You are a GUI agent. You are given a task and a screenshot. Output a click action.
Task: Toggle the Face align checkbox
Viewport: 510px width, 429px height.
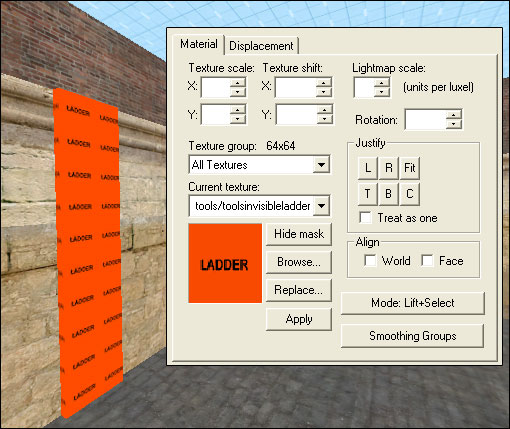click(427, 261)
